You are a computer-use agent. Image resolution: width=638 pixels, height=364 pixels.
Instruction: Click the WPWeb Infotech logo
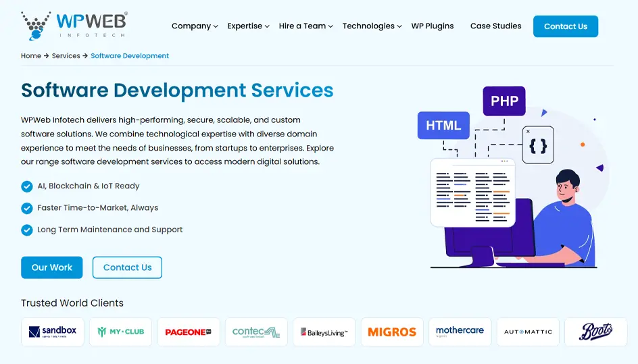pyautogui.click(x=74, y=26)
